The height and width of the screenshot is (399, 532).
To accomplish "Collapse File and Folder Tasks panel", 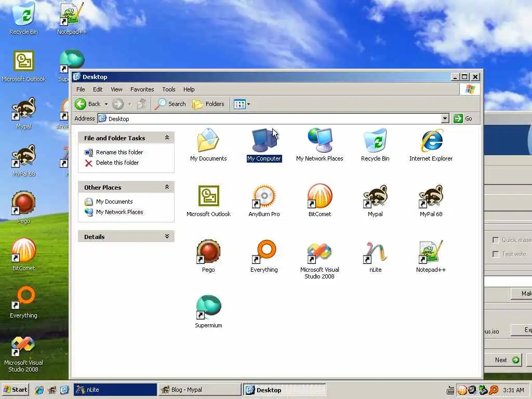I will (167, 138).
